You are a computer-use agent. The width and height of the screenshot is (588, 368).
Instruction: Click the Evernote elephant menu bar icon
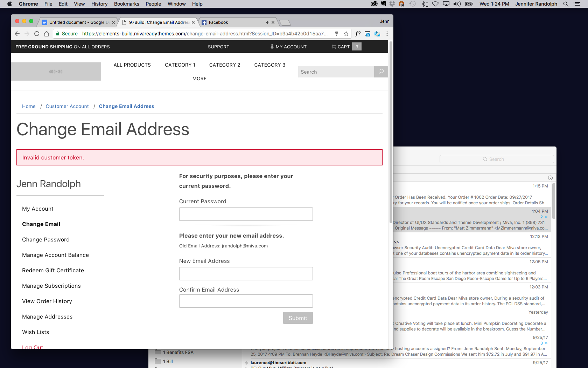384,4
